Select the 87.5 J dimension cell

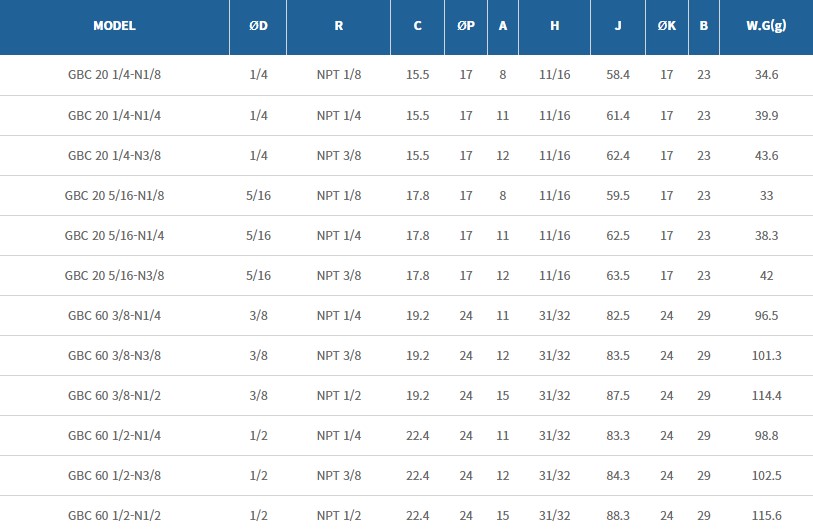tap(618, 395)
